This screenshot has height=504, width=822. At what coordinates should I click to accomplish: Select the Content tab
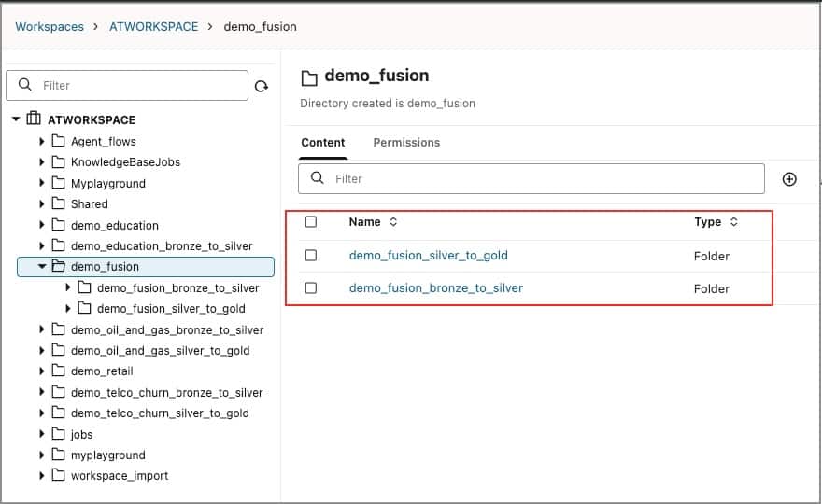tap(322, 143)
